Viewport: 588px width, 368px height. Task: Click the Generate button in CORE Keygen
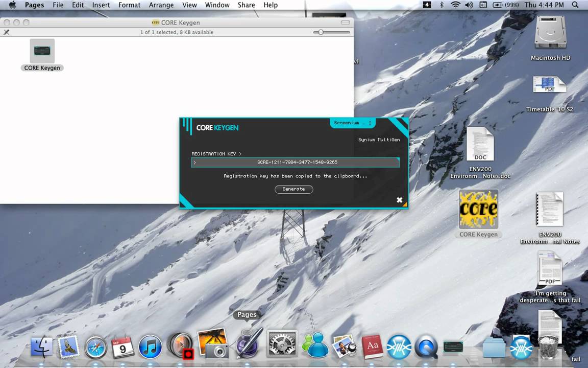point(293,189)
